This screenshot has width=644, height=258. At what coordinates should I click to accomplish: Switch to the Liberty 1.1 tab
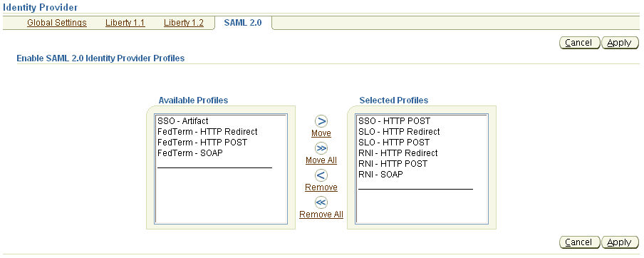click(125, 23)
